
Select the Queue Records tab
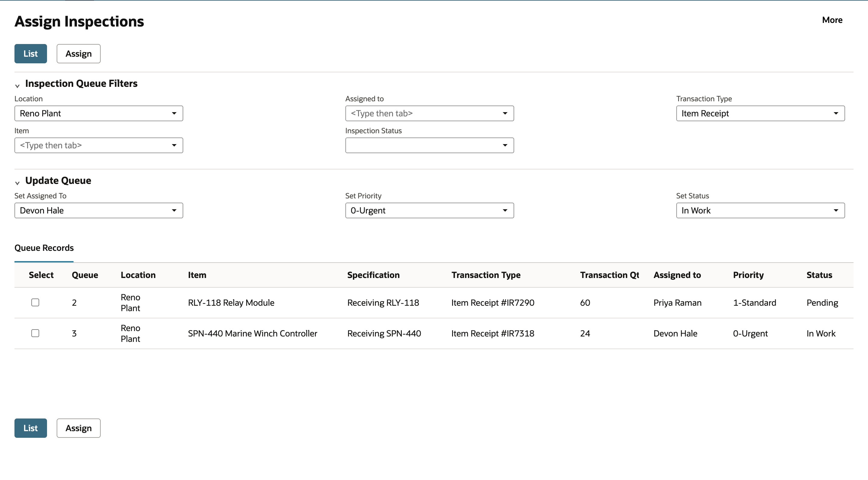44,248
